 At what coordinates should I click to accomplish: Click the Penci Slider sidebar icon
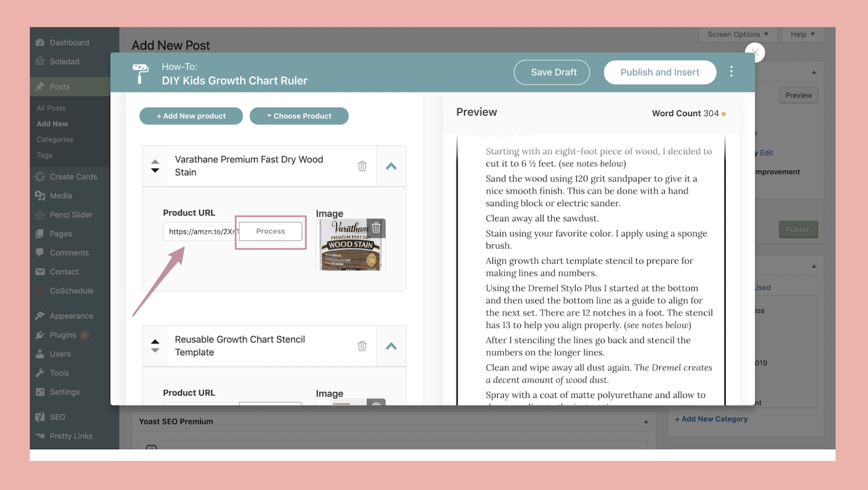(41, 215)
